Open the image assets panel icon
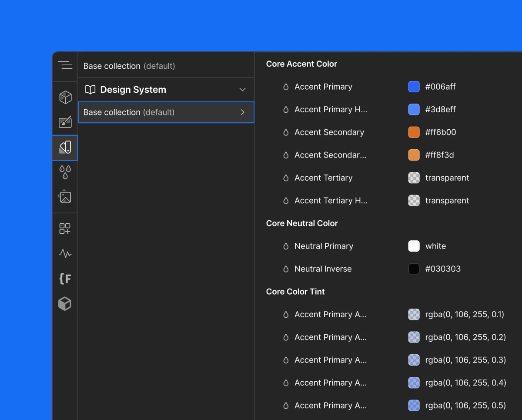 64,197
